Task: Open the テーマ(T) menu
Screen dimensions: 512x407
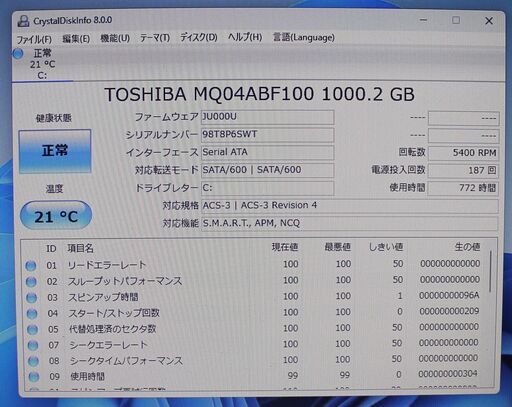Action: click(x=155, y=38)
